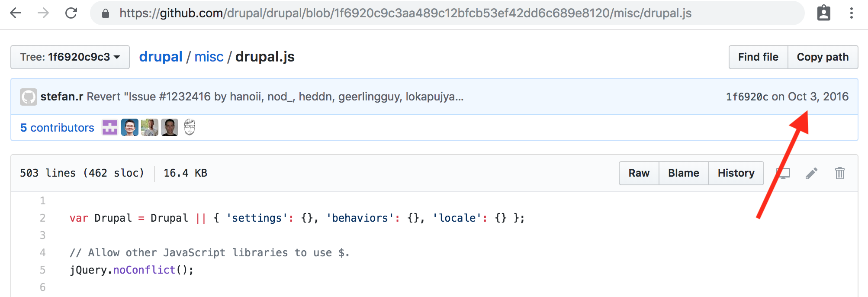Click the stefan.r avatar image

(29, 97)
